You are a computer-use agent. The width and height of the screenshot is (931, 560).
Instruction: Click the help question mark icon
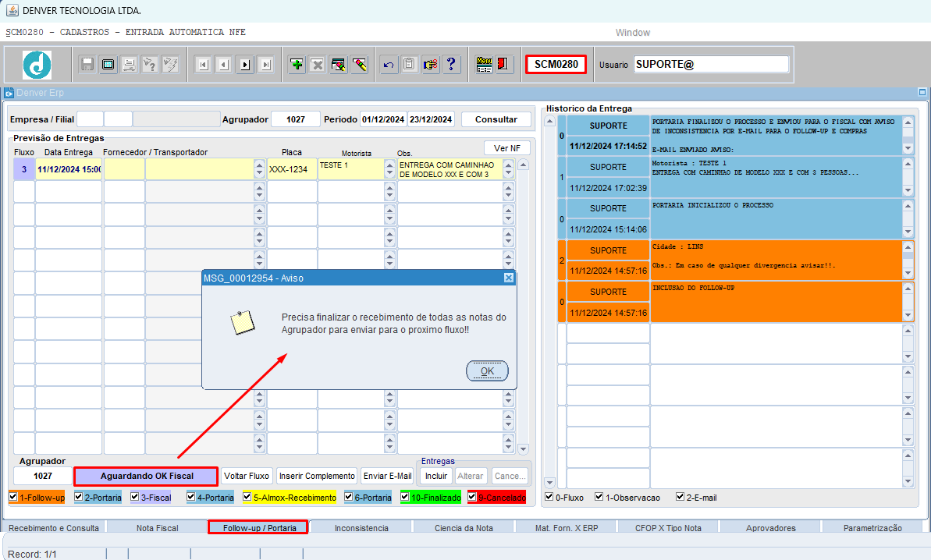(x=451, y=65)
